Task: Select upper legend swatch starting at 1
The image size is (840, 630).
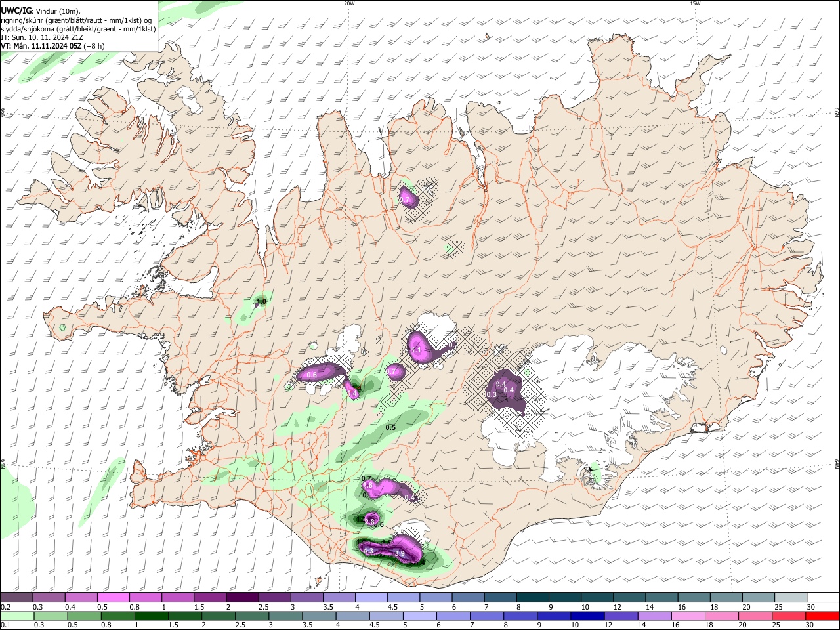Action: click(x=177, y=597)
